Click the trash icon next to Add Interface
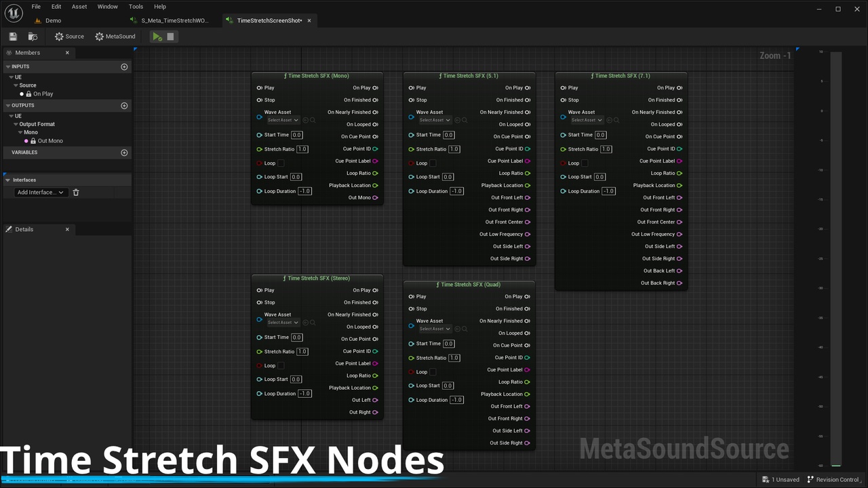Image resolution: width=868 pixels, height=488 pixels. pos(76,192)
